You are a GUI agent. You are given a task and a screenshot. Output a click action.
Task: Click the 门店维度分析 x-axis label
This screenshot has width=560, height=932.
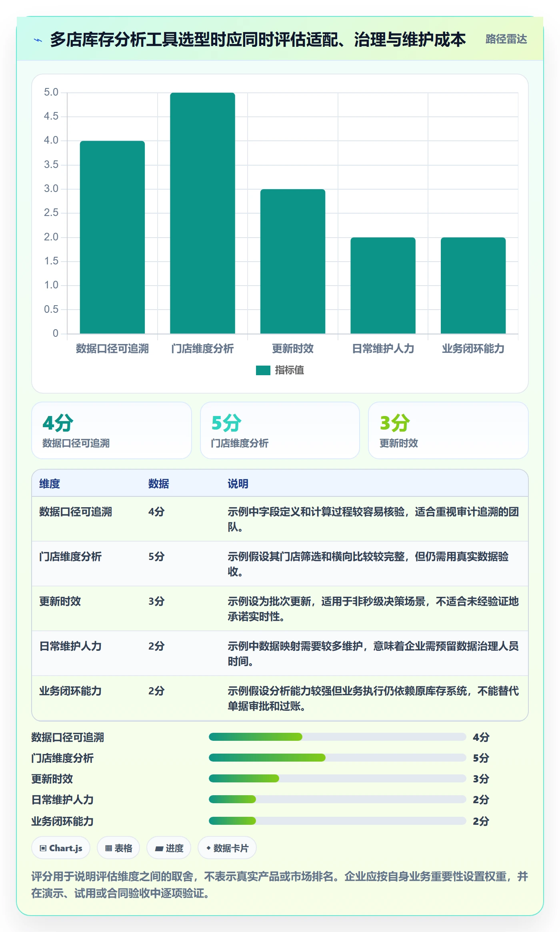202,349
